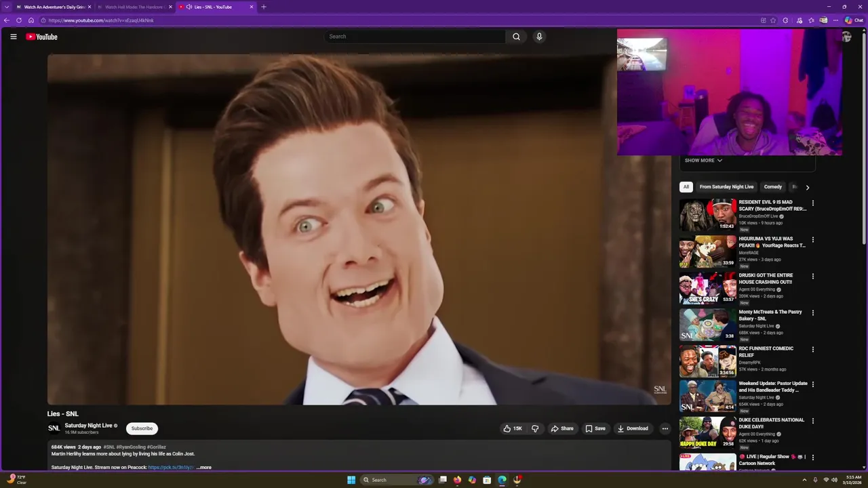Open the tab search dropdown arrow

click(x=6, y=7)
